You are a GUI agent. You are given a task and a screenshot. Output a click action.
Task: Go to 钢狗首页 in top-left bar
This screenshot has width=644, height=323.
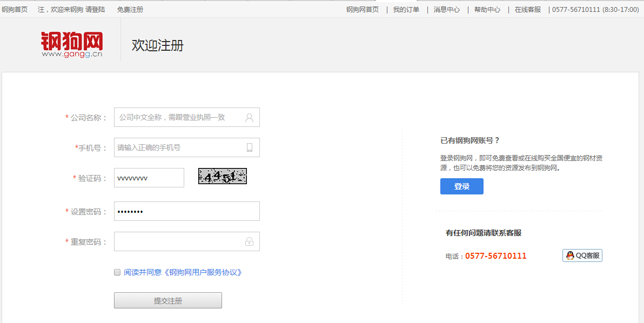click(x=15, y=10)
